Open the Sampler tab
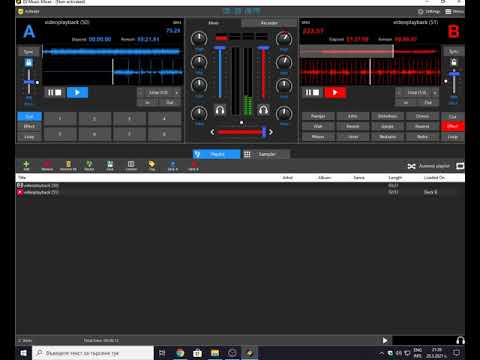Image resolution: width=480 pixels, height=360 pixels. 266,154
